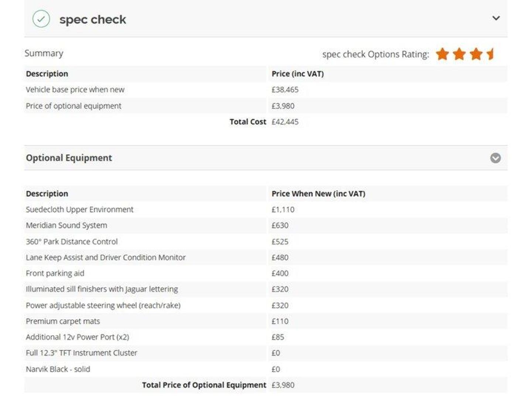Collapse Optional Equipment with round arrow
The height and width of the screenshot is (399, 532).
point(495,158)
